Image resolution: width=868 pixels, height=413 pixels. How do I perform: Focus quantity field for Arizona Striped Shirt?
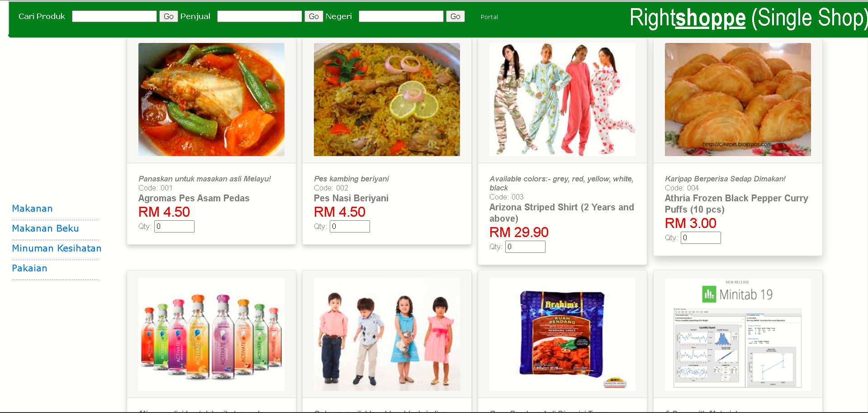tap(525, 247)
